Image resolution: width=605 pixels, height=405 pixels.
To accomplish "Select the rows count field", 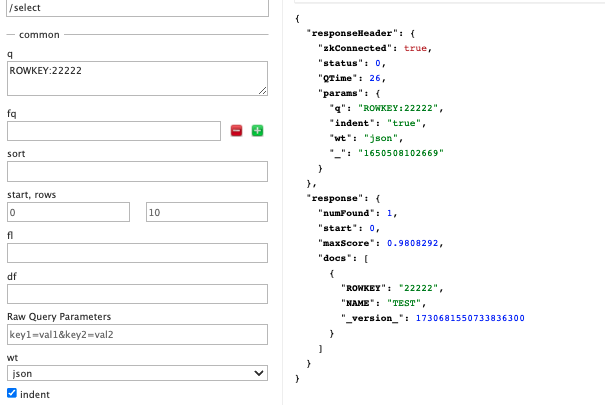I will tap(207, 212).
